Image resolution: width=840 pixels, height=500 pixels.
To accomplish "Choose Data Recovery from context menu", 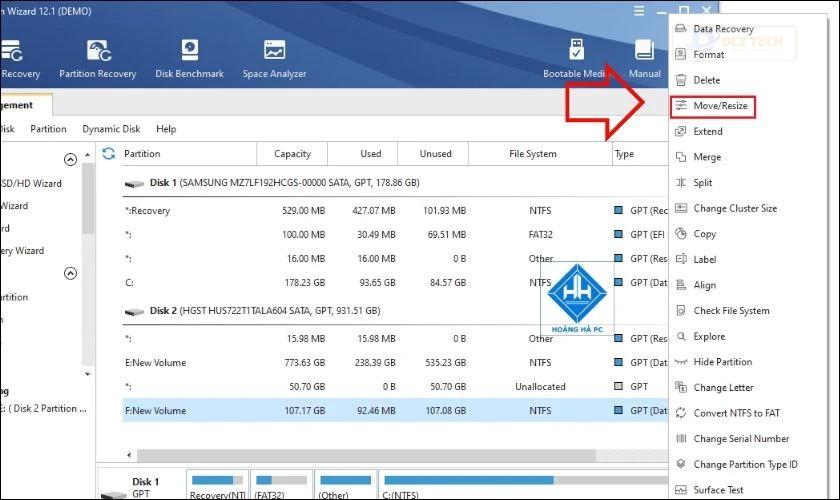I will (x=723, y=29).
